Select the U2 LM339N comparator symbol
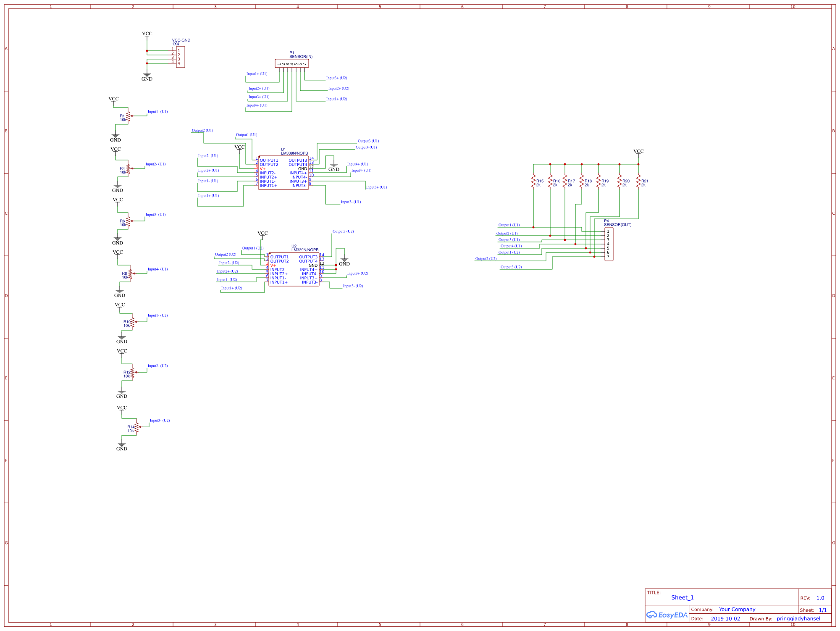Viewport: 840px width, 631px height. point(294,269)
